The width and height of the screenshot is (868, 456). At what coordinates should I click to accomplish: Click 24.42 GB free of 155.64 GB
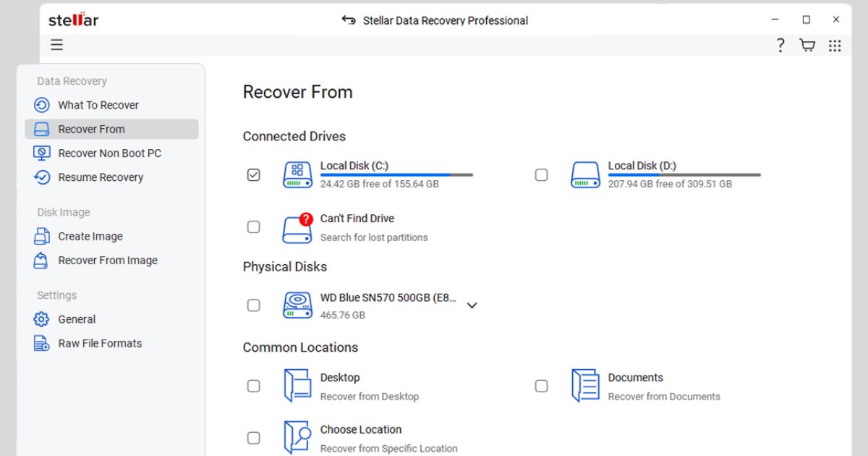(x=380, y=184)
